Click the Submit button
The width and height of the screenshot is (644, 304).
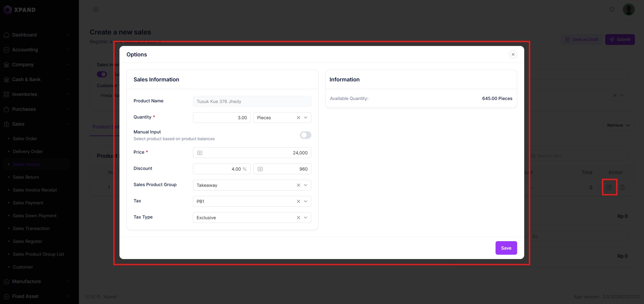[620, 40]
